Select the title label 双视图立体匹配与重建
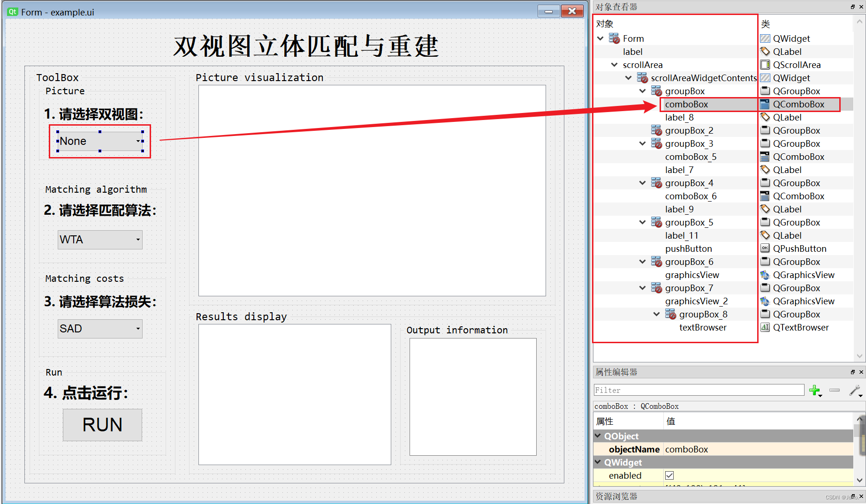866x504 pixels. 306,46
